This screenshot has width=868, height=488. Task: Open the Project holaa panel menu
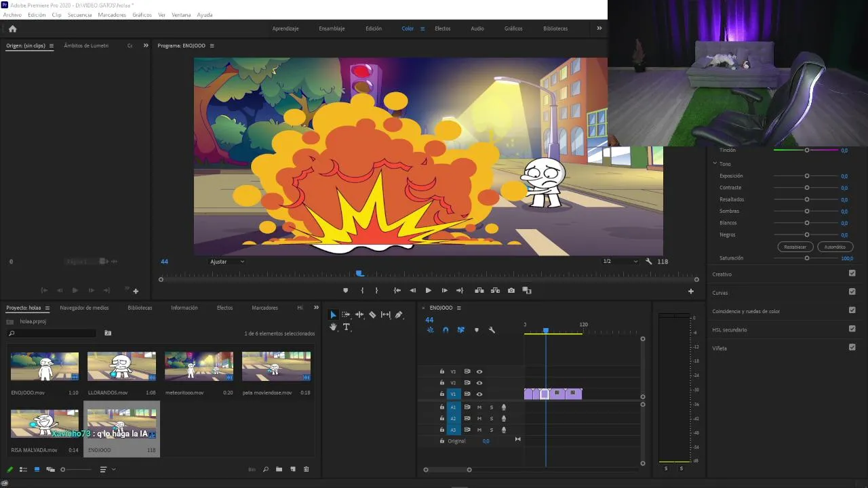(47, 308)
